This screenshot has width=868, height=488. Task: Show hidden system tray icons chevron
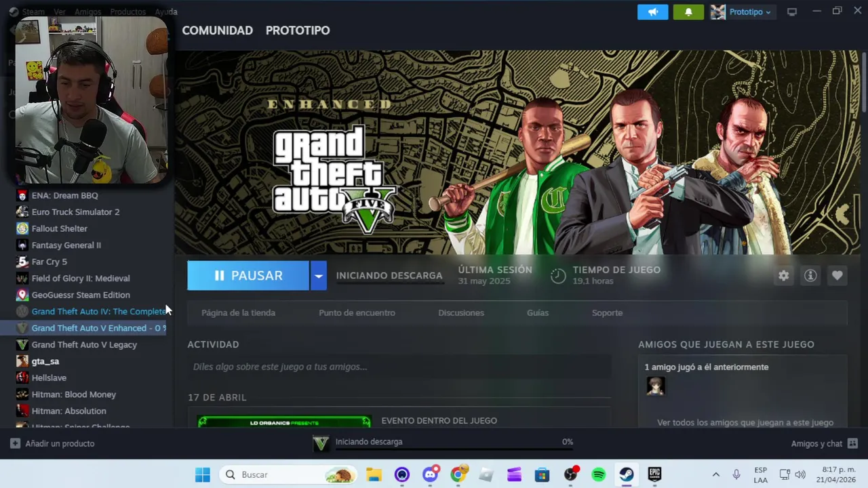point(715,474)
